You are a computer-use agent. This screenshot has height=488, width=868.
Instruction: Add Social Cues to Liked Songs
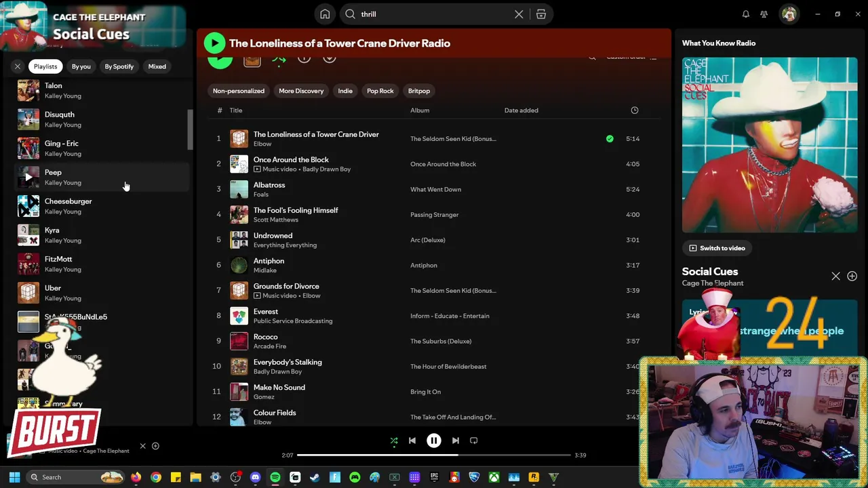(x=852, y=277)
